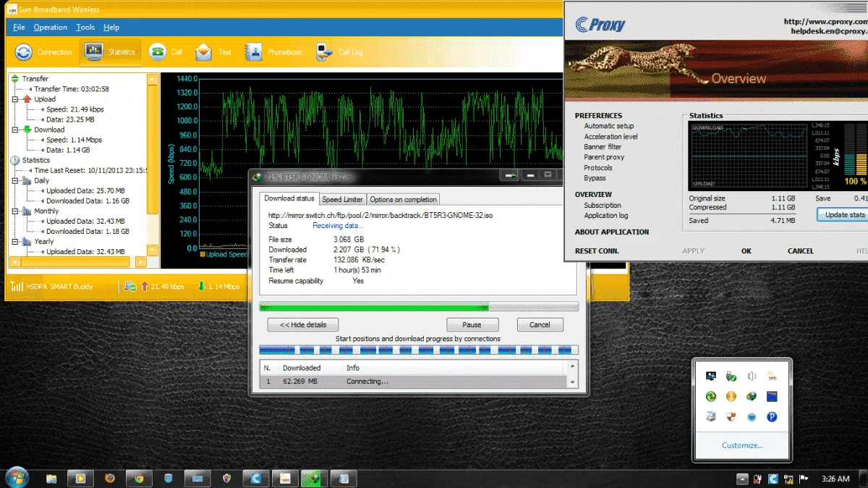Click RESET CONN. in CProxy
Viewport: 868px width, 488px height.
point(597,251)
